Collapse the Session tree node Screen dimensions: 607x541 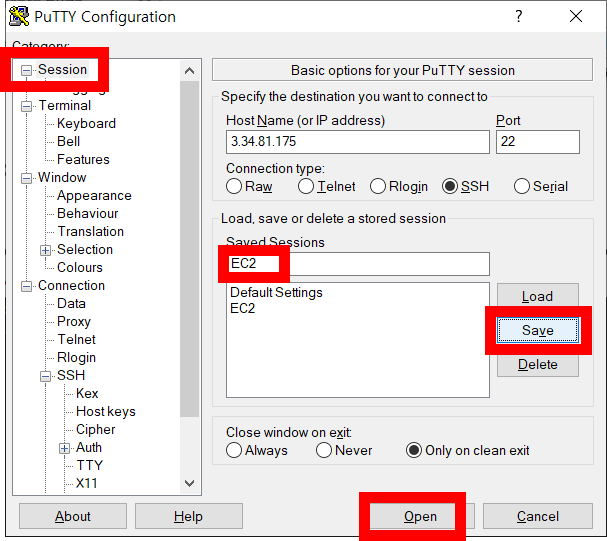pos(26,70)
